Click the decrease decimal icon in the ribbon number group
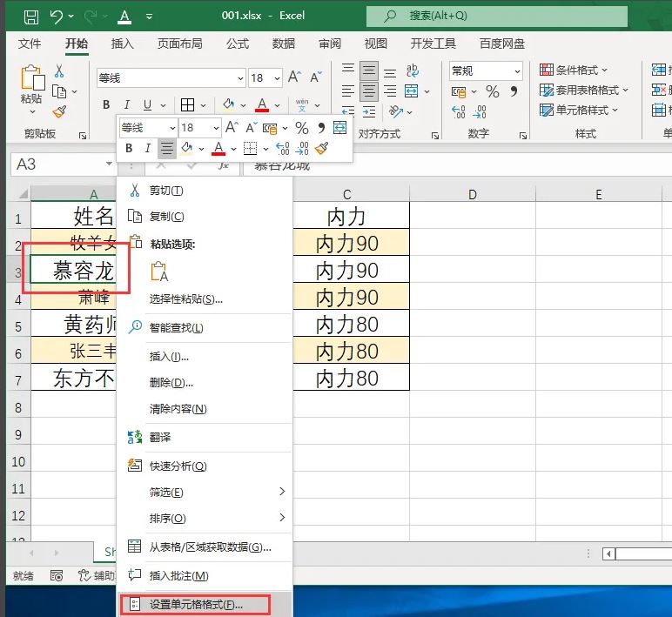This screenshot has width=672, height=617. (479, 112)
